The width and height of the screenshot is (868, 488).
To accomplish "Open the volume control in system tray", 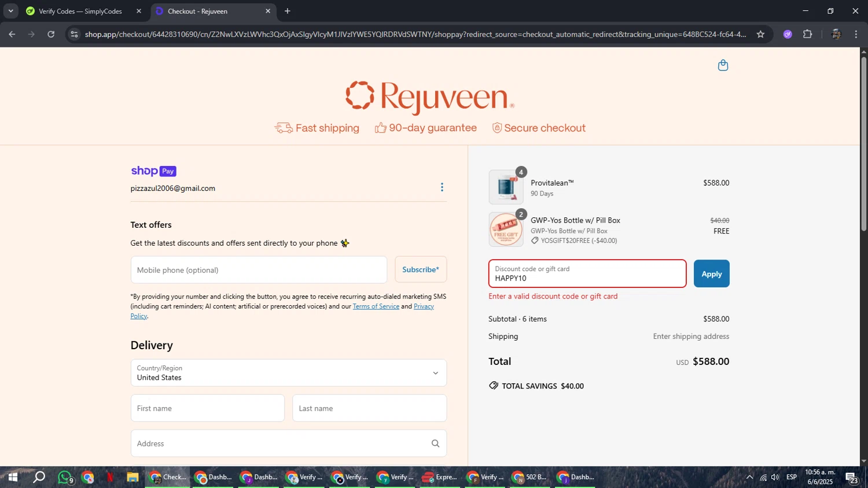I will (x=775, y=478).
